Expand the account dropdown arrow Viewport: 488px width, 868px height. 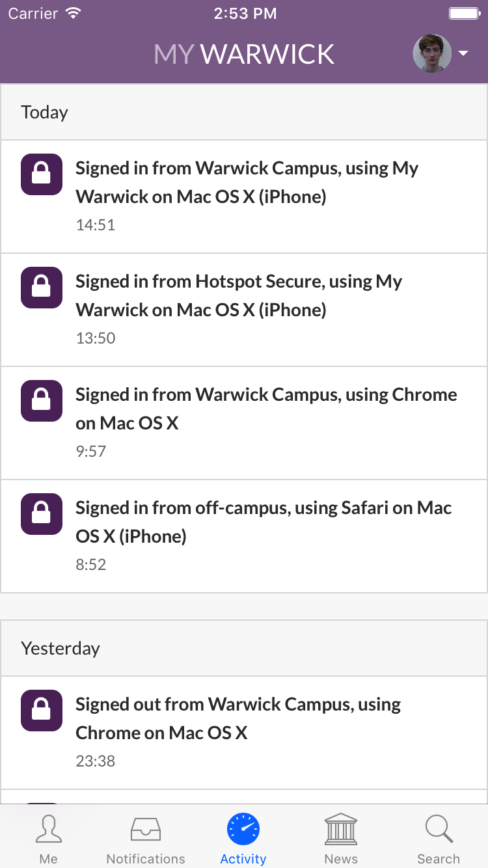point(463,53)
